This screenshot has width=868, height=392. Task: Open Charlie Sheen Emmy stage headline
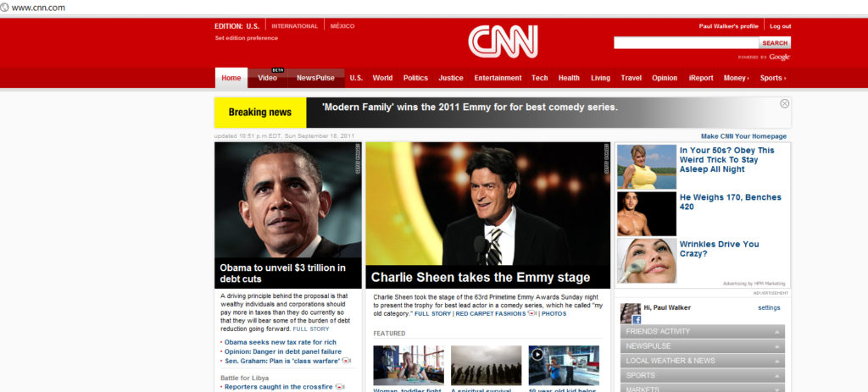[x=481, y=277]
